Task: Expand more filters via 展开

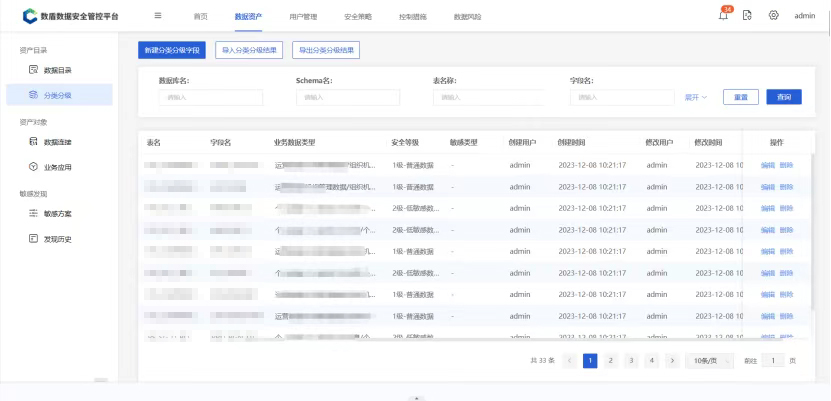Action: pyautogui.click(x=695, y=98)
